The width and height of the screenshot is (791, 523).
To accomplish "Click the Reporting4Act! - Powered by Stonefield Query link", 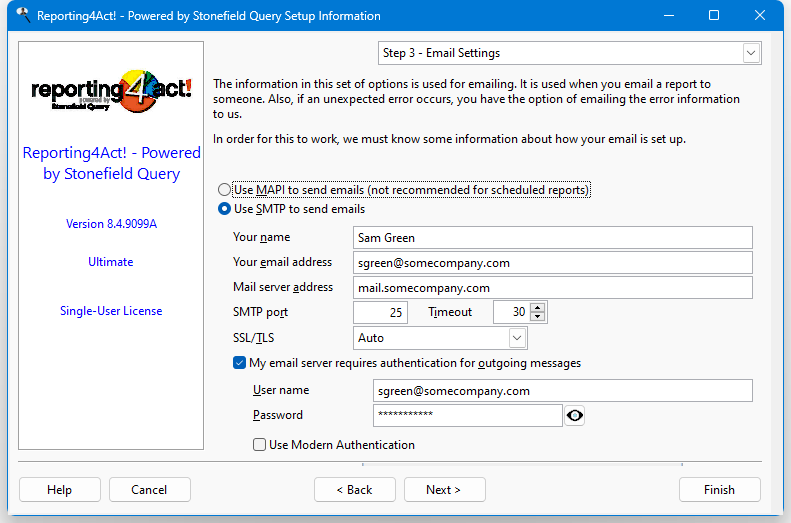I will coord(111,163).
